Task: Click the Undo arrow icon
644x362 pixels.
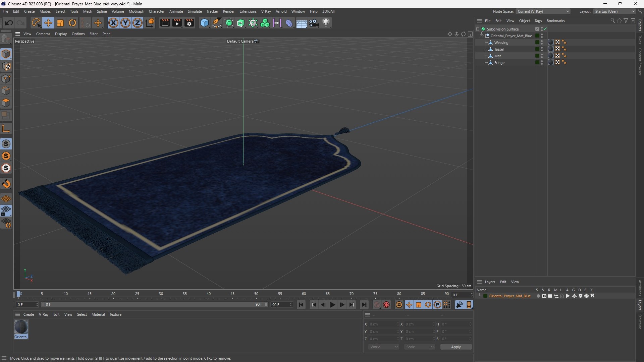Action: click(9, 23)
